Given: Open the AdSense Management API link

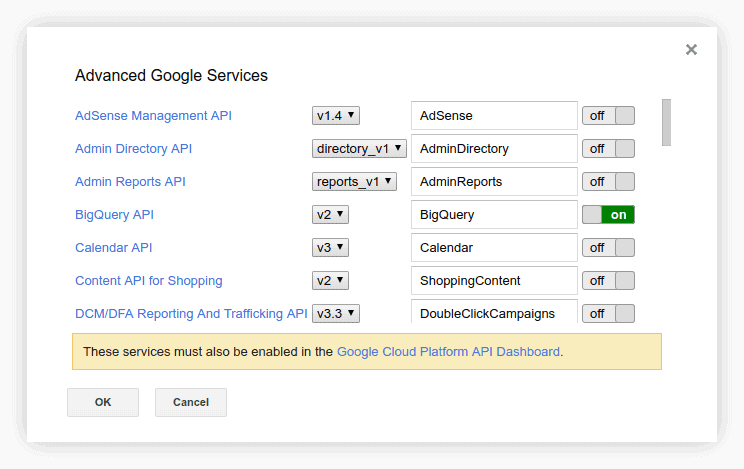Looking at the screenshot, I should pyautogui.click(x=153, y=115).
